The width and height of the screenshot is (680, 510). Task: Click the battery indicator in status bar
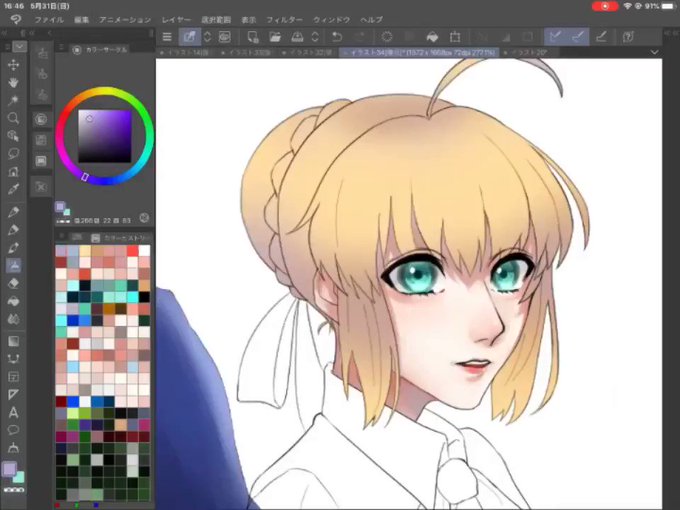670,6
